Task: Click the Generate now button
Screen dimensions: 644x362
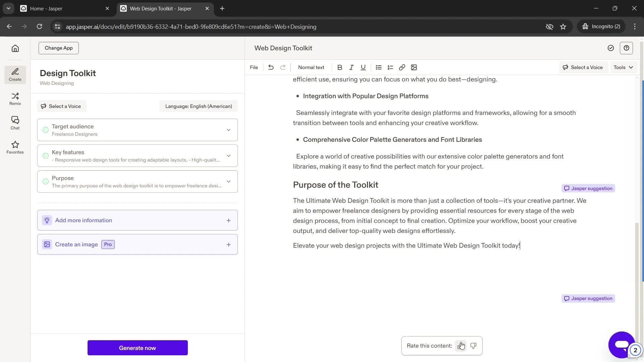Action: [x=137, y=348]
